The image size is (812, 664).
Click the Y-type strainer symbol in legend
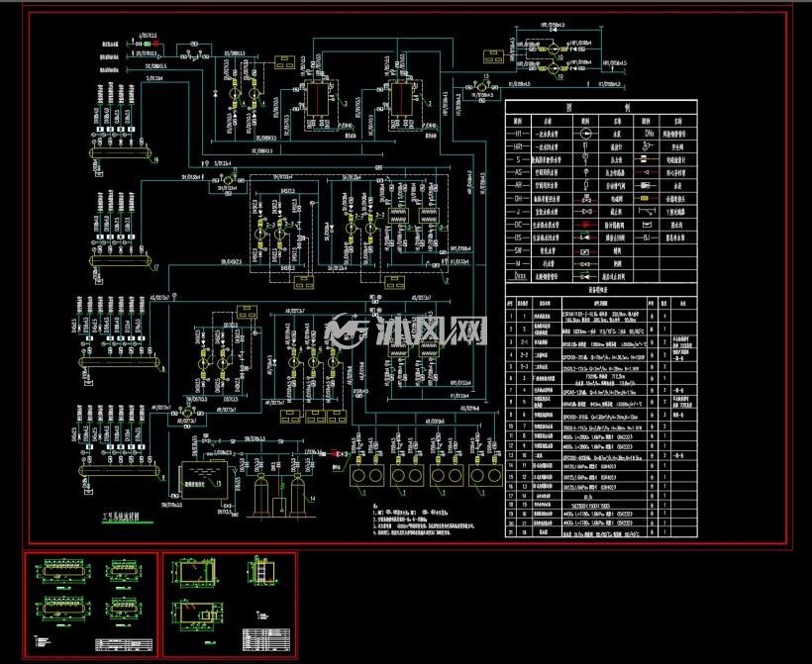pos(647,212)
